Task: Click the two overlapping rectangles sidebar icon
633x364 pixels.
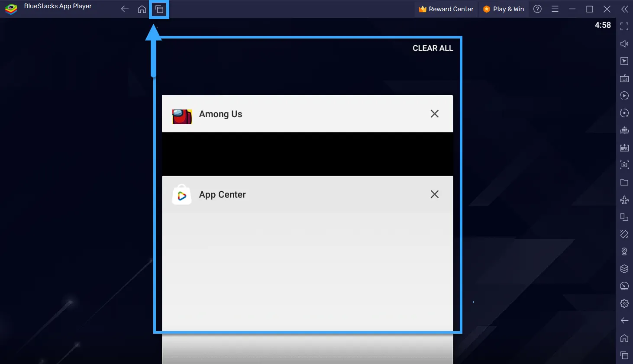Action: pyautogui.click(x=624, y=217)
